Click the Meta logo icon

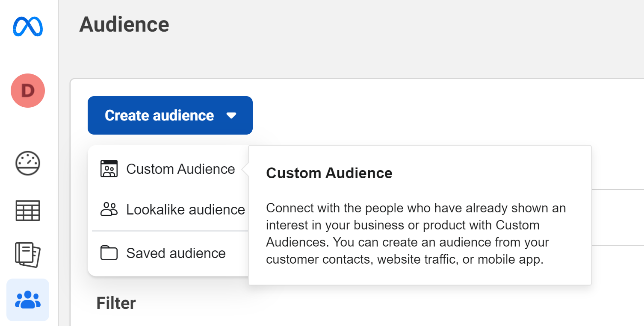(27, 26)
